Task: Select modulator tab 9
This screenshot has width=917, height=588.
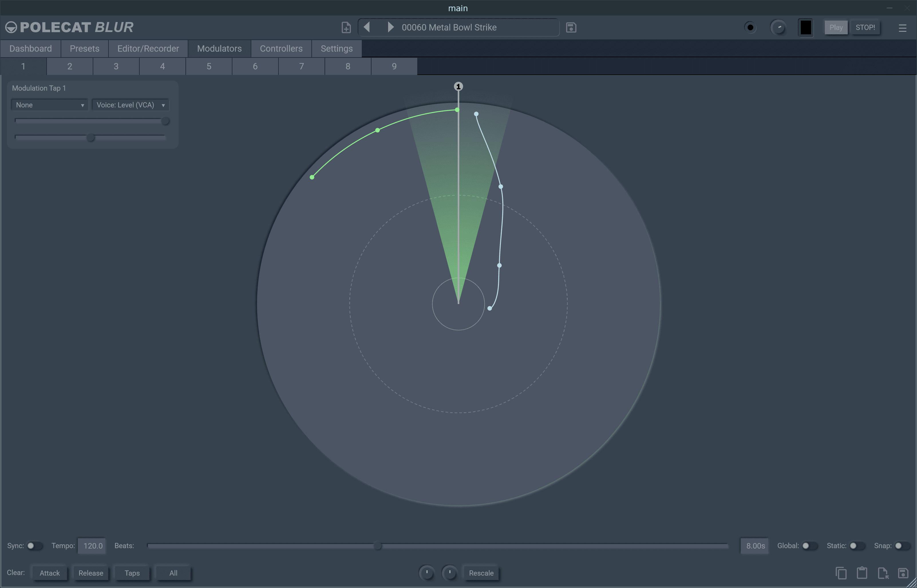Action: [394, 66]
